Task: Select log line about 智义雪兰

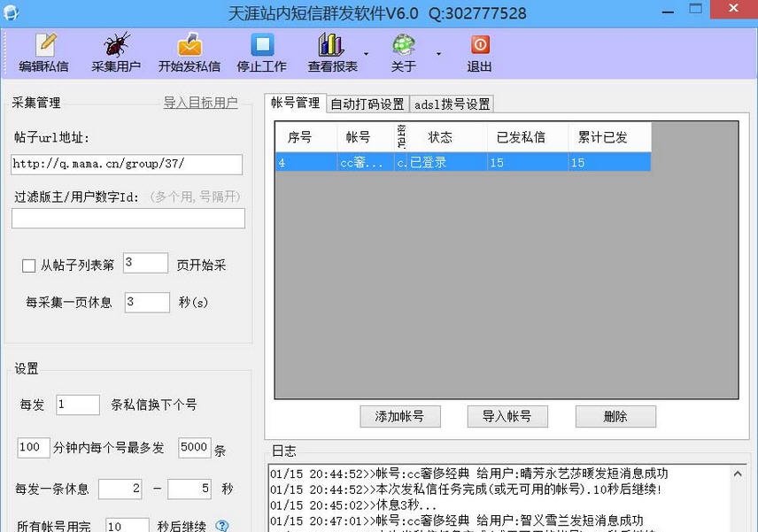Action: pyautogui.click(x=457, y=520)
